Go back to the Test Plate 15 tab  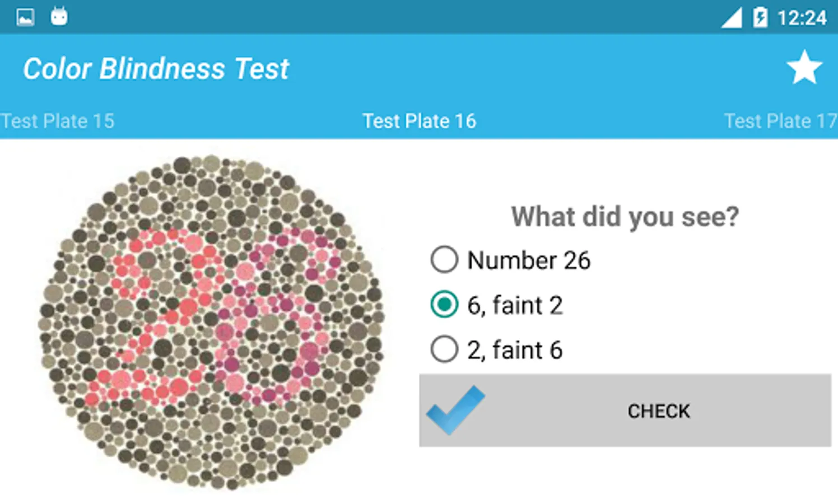pyautogui.click(x=57, y=121)
